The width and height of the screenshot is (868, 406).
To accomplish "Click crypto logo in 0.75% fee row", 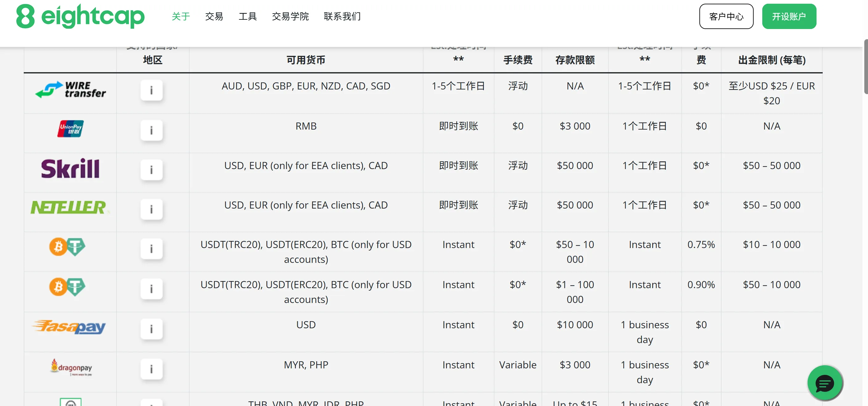I will click(67, 247).
